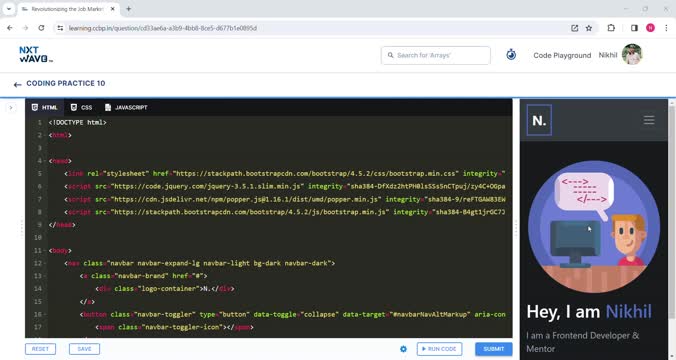Open editor settings gear icon
The image size is (676, 360).
404,349
